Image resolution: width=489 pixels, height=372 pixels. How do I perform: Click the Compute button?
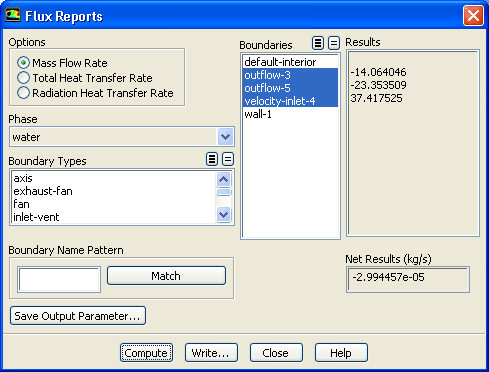click(x=146, y=353)
